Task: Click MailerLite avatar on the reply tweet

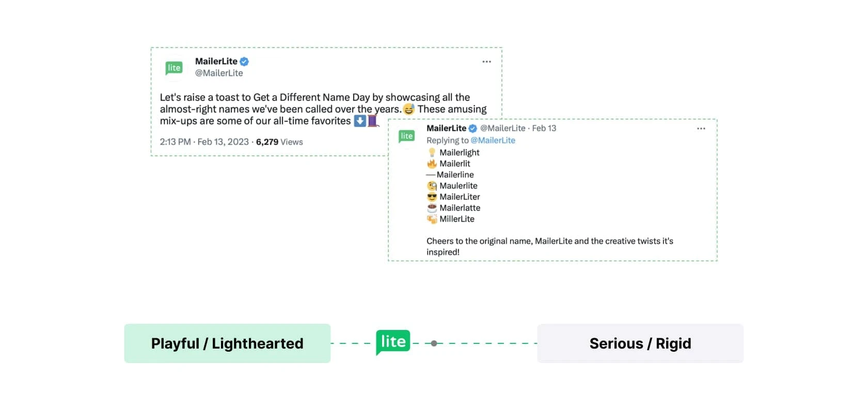Action: [407, 136]
